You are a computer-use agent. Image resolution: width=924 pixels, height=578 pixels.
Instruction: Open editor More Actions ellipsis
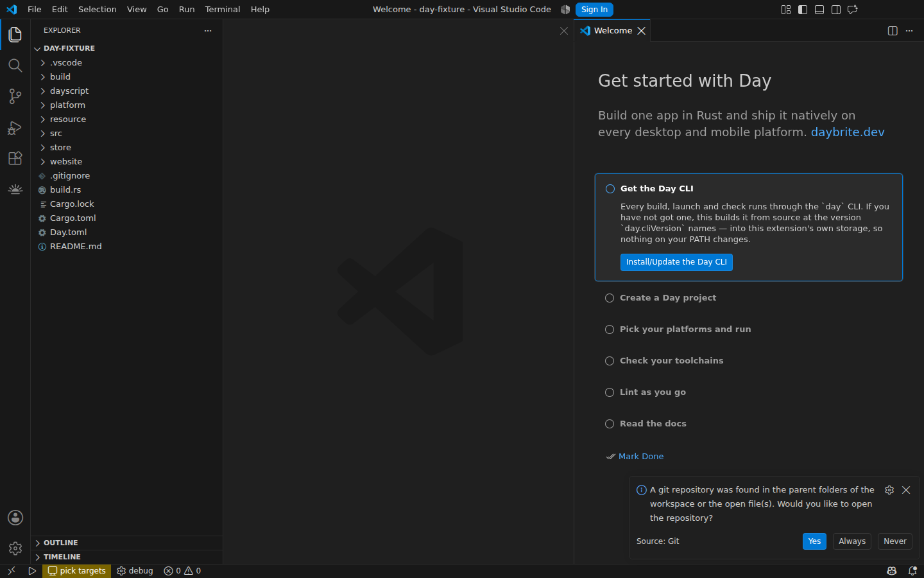tap(909, 31)
